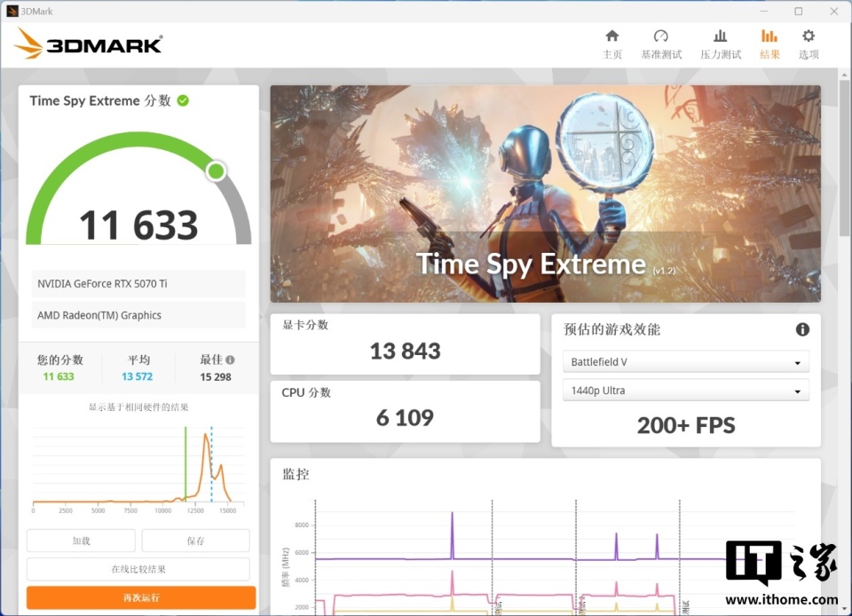Expand the 1440p Ultra resolution dropdown
This screenshot has height=616, width=852.
pos(686,391)
